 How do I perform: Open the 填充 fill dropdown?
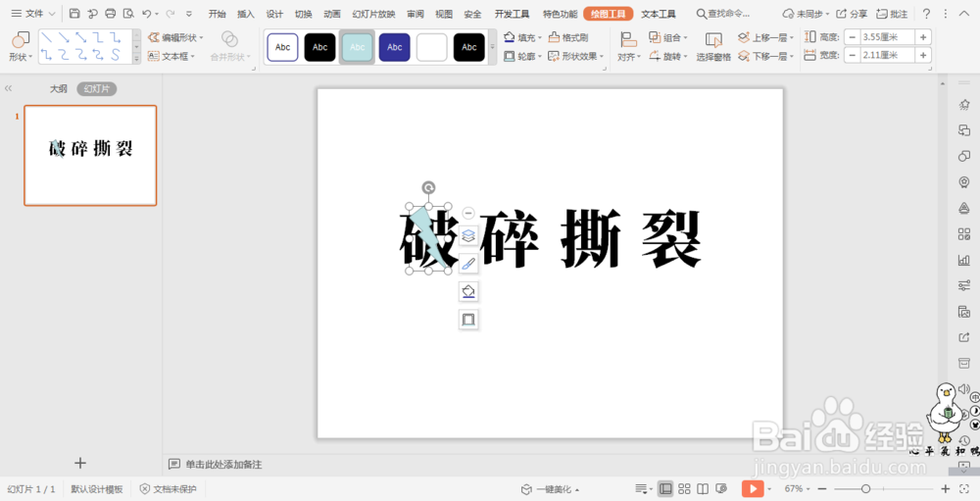tap(541, 37)
